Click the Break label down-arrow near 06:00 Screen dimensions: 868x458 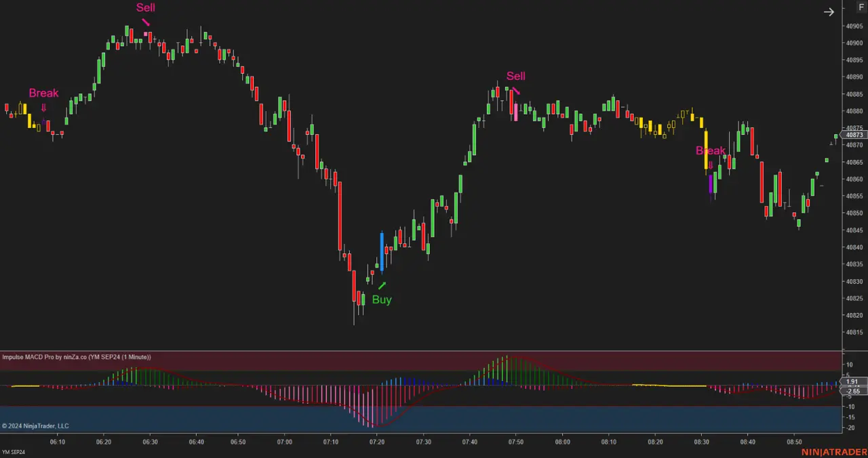tap(43, 107)
